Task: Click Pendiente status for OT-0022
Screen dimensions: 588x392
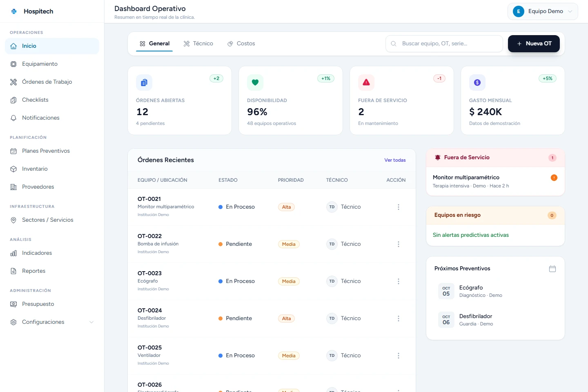Action: (235, 244)
